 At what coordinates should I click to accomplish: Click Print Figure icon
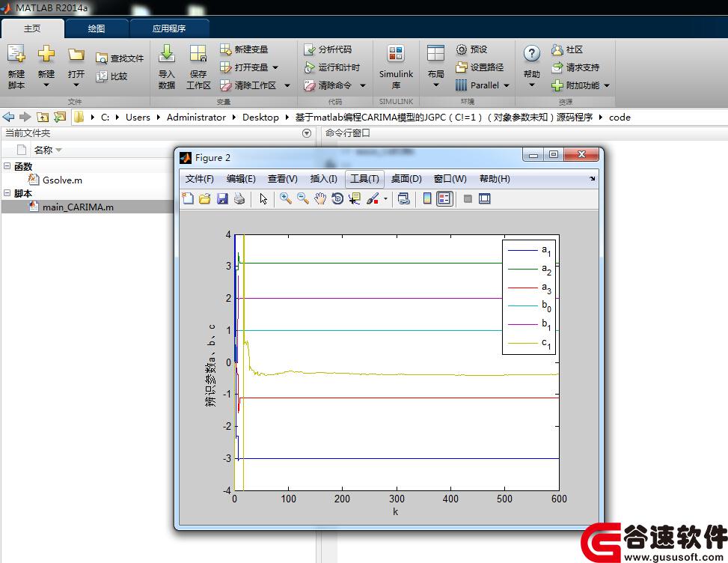[x=239, y=199]
